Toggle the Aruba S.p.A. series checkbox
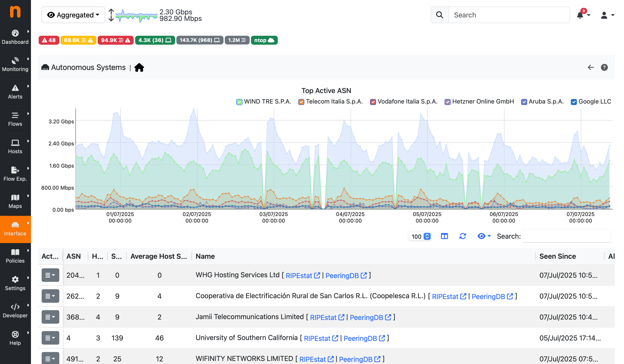 point(524,102)
